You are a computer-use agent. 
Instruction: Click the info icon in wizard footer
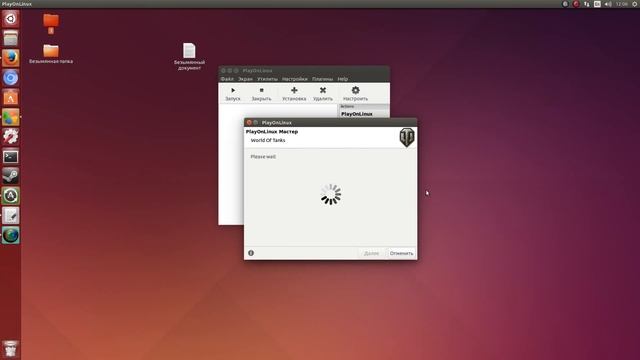point(251,253)
